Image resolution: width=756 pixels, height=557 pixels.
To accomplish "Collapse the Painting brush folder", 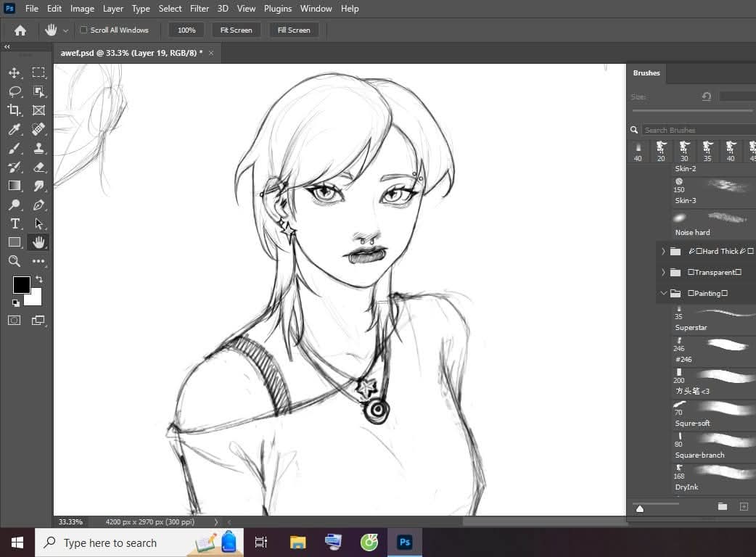I will 663,293.
